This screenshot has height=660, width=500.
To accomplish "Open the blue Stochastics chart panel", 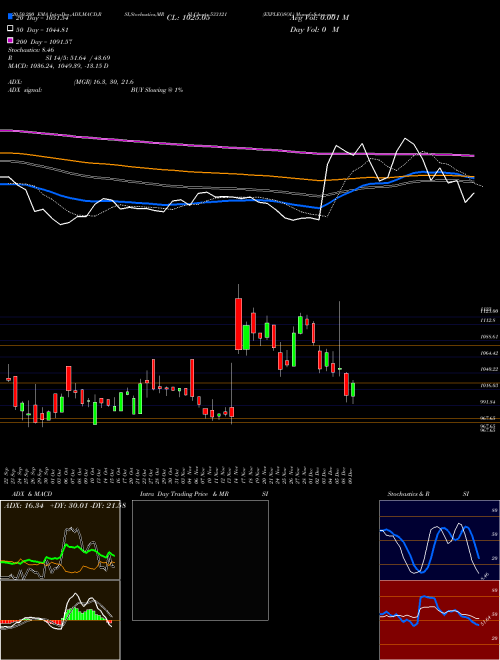I will click(x=439, y=540).
